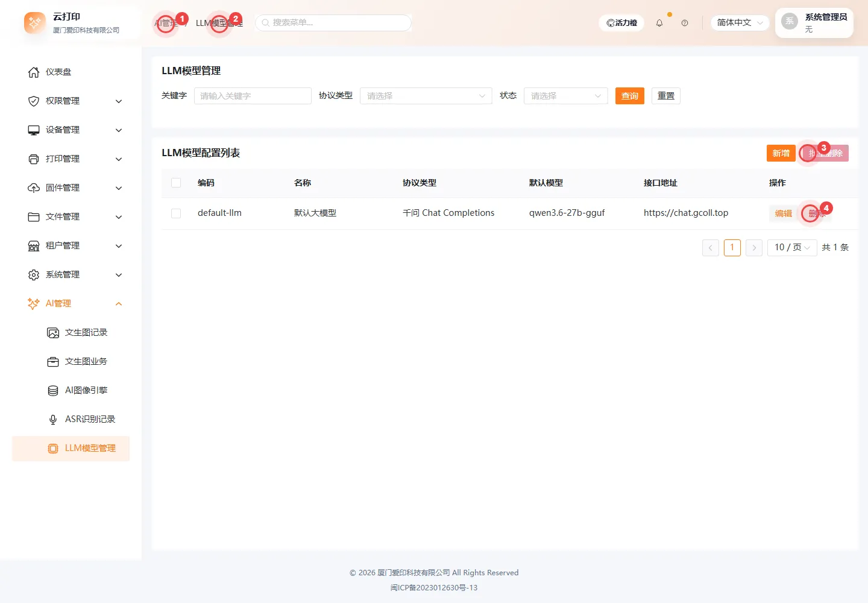This screenshot has width=868, height=603.
Task: Click the 文生图业务 briefcase icon
Action: (x=53, y=362)
